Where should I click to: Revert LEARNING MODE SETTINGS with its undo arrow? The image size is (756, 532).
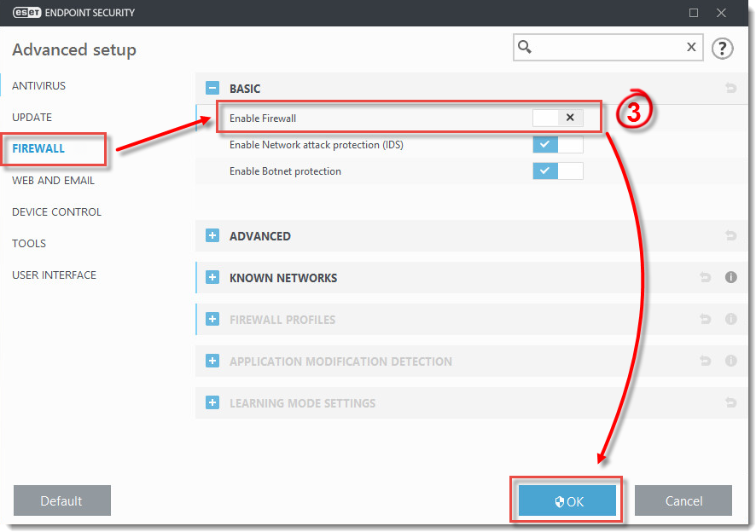click(730, 402)
